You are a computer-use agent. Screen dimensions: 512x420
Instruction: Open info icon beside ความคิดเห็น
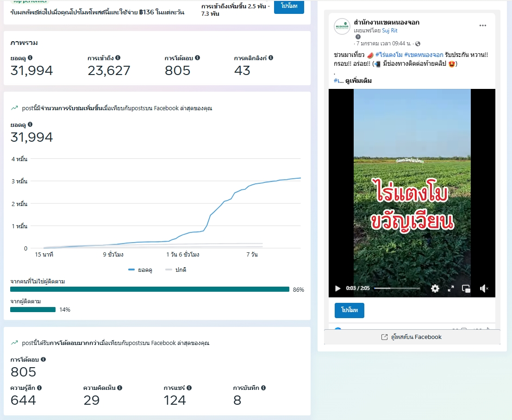tap(120, 388)
